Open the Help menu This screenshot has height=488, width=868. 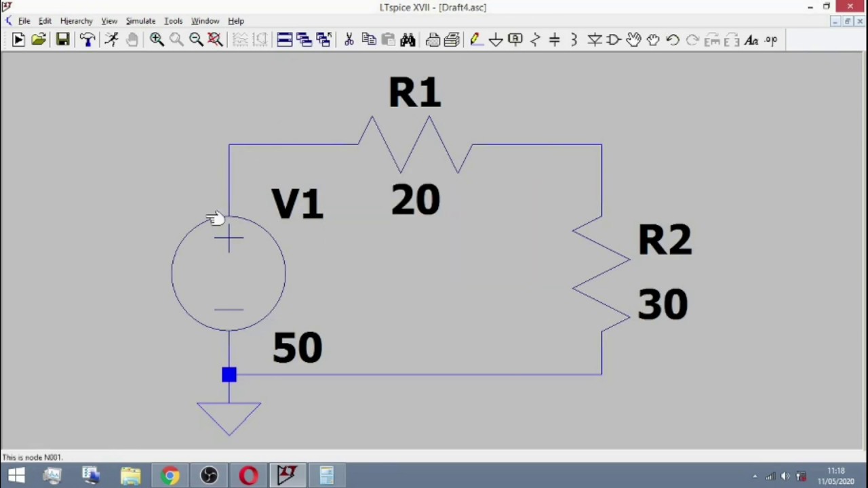tap(236, 21)
